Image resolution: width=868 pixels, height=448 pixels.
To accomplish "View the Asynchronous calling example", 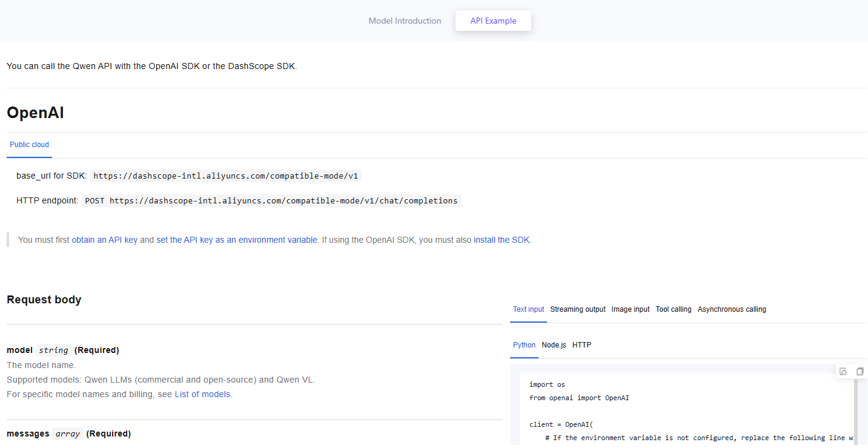I will [x=732, y=309].
